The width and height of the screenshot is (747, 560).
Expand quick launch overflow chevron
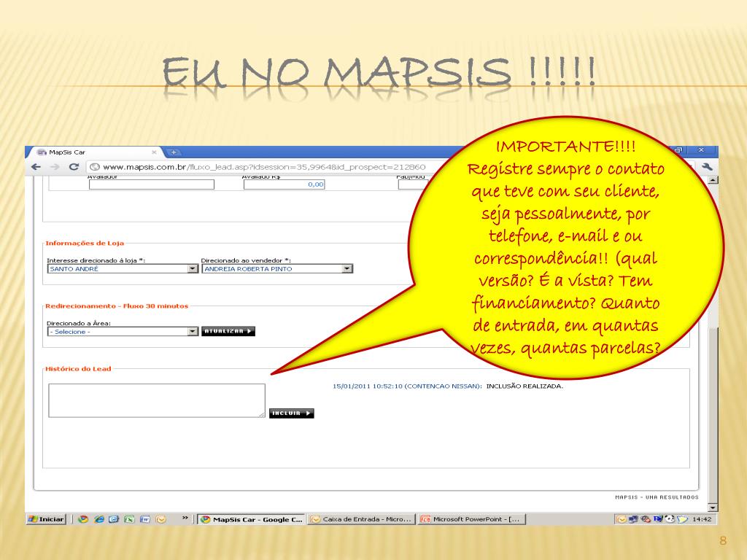tap(185, 518)
